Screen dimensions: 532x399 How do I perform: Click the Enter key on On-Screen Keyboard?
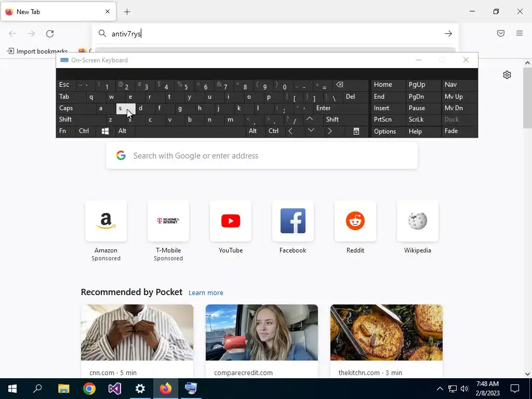tap(341, 108)
